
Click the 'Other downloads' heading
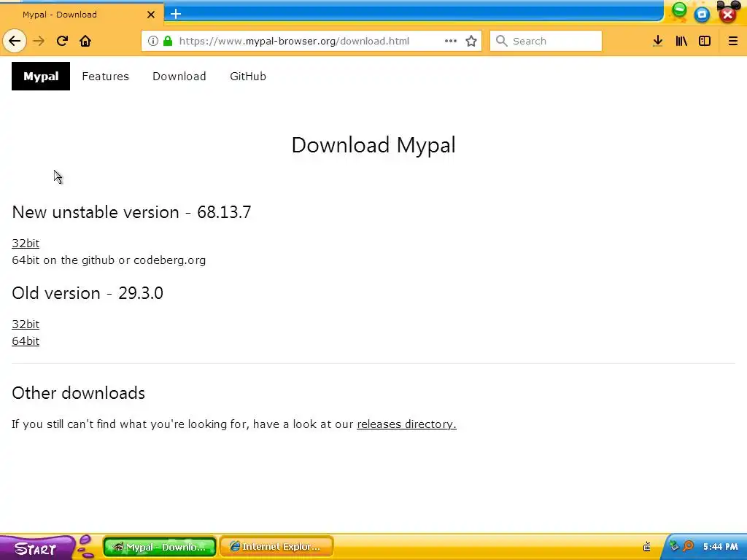click(x=79, y=393)
